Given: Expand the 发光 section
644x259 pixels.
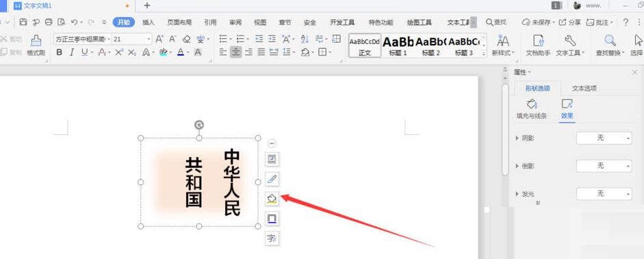Looking at the screenshot, I should pyautogui.click(x=517, y=194).
